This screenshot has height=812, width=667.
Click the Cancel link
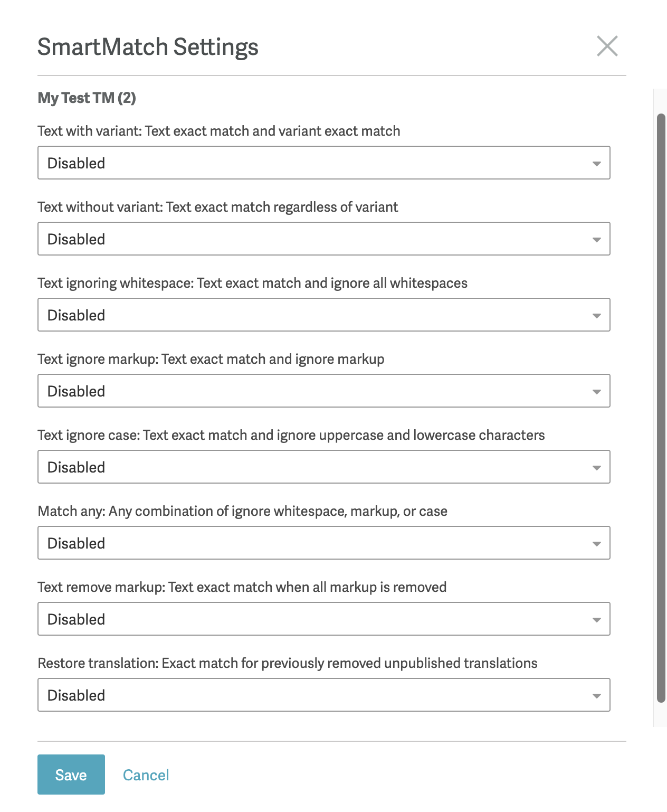click(x=146, y=775)
